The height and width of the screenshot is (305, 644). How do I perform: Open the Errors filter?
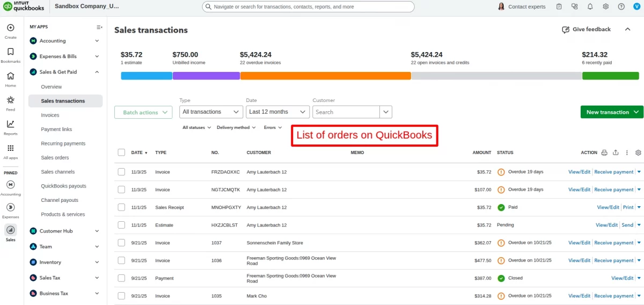[x=273, y=128]
